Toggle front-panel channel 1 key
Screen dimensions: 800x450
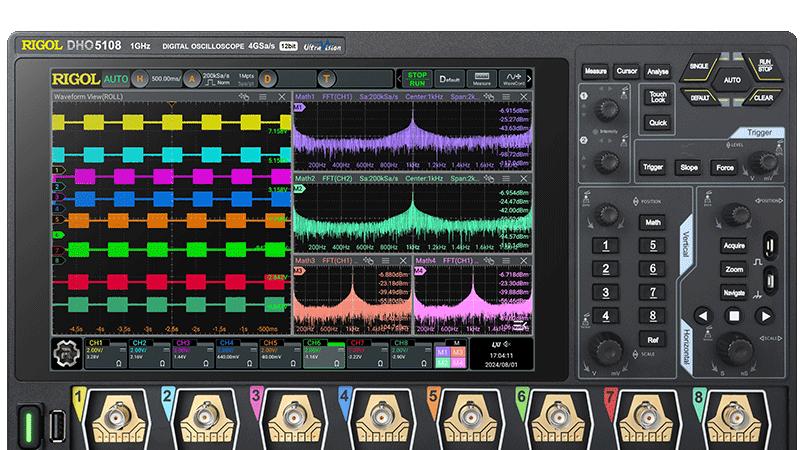point(606,245)
